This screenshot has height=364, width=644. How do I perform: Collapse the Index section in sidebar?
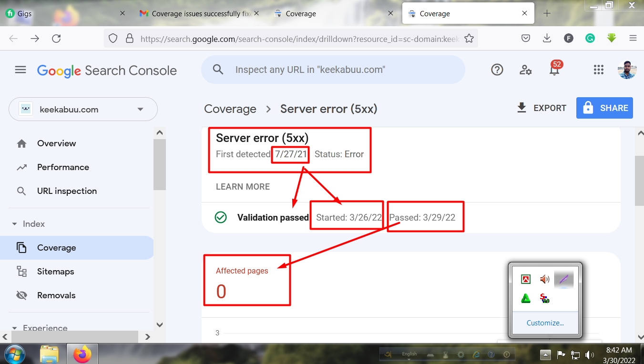coord(14,224)
